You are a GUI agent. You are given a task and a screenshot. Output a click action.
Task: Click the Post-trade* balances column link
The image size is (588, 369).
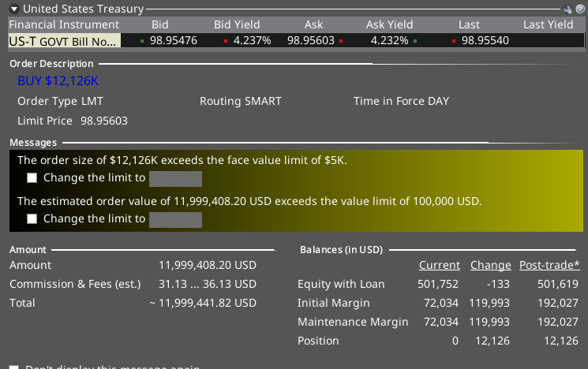[549, 265]
